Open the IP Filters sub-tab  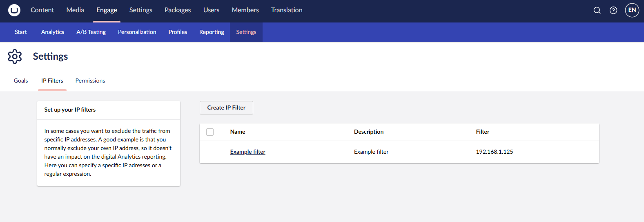[52, 81]
